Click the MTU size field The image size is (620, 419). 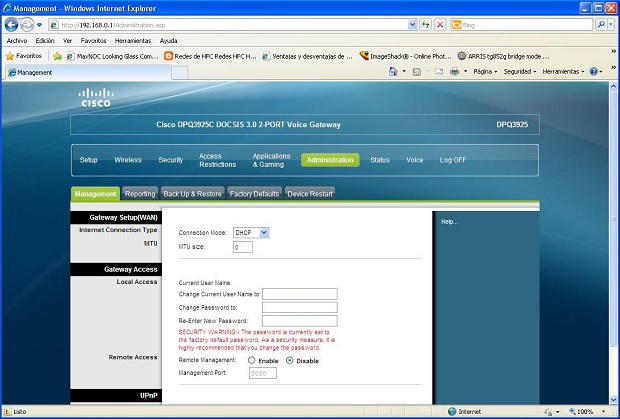[242, 247]
